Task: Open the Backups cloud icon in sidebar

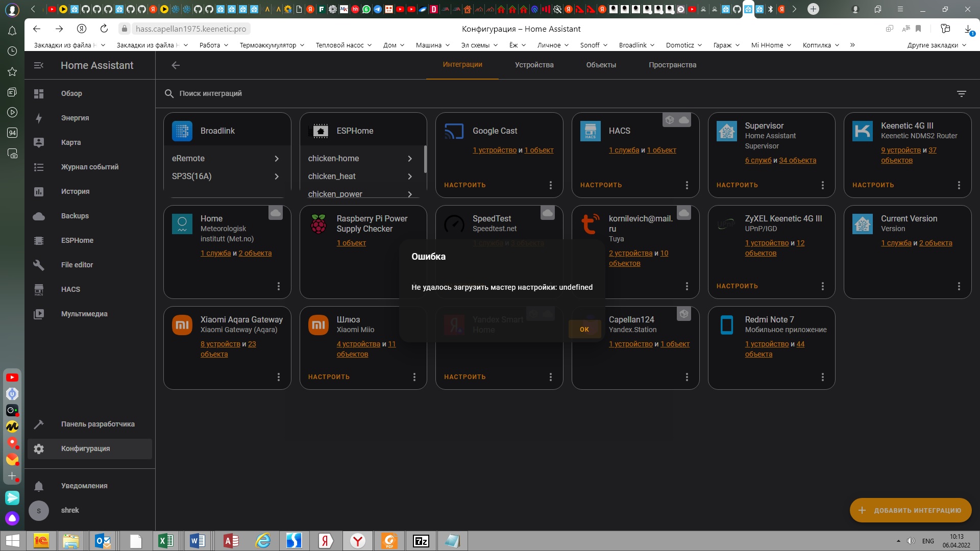Action: (x=39, y=216)
